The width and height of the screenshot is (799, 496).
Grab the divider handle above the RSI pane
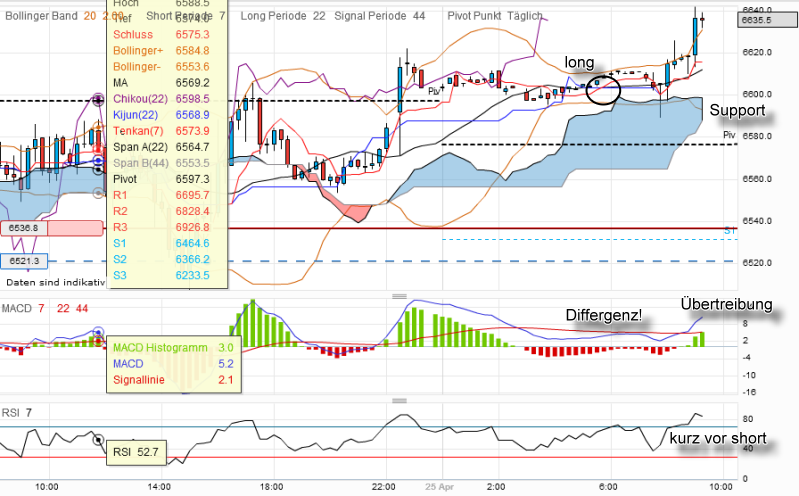399,401
